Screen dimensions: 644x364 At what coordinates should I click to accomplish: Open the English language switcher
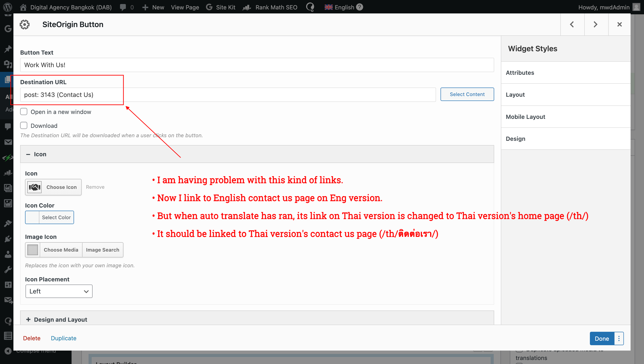coord(339,7)
